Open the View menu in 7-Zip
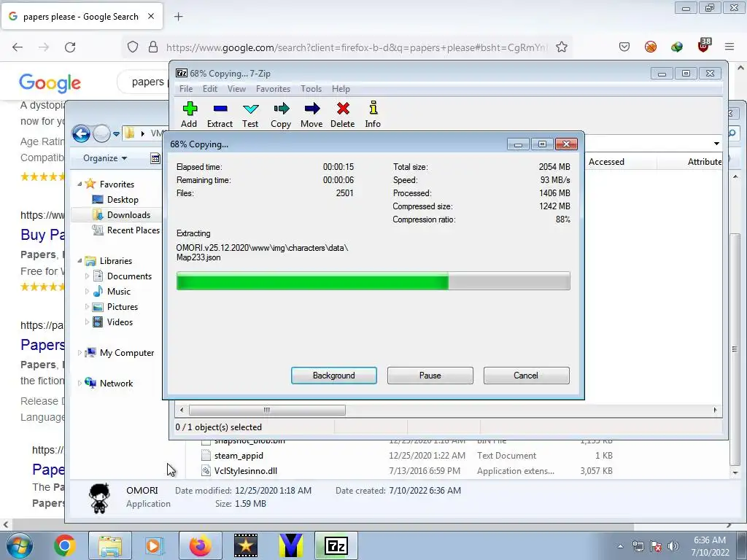 coord(236,88)
